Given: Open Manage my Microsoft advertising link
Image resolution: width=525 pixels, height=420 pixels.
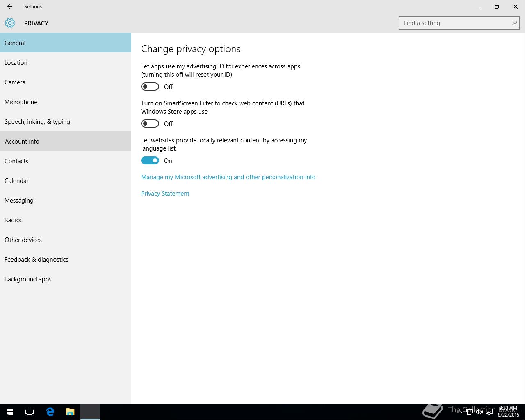Looking at the screenshot, I should 228,177.
